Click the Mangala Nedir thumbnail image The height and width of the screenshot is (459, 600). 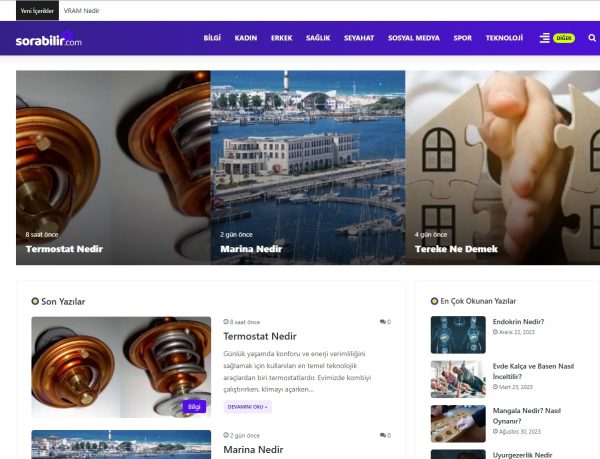[458, 424]
